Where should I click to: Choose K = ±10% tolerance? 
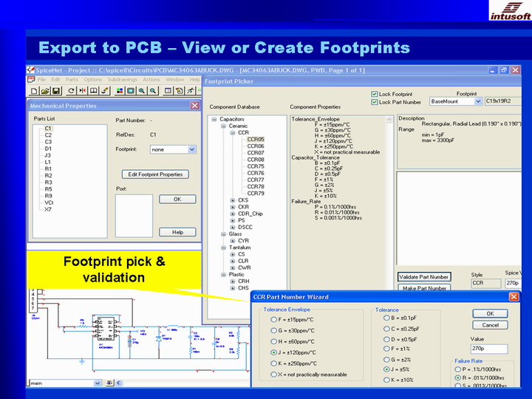pyautogui.click(x=386, y=380)
